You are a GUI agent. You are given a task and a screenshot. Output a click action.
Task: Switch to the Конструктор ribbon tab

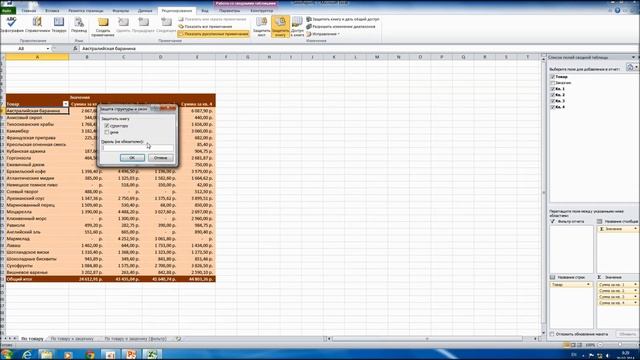(262, 11)
